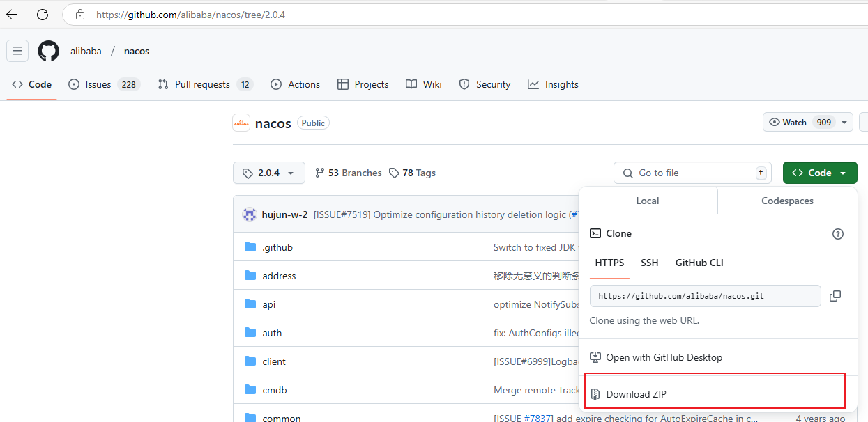Open the 2.0.4 tag switcher dropdown
Screen dimensions: 868x422
[x=269, y=173]
